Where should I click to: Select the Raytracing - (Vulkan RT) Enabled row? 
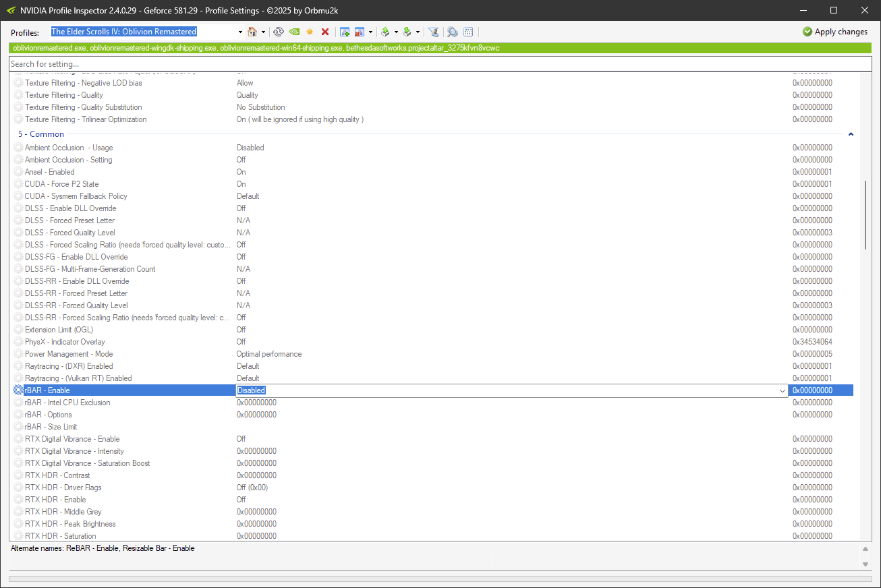(433, 378)
